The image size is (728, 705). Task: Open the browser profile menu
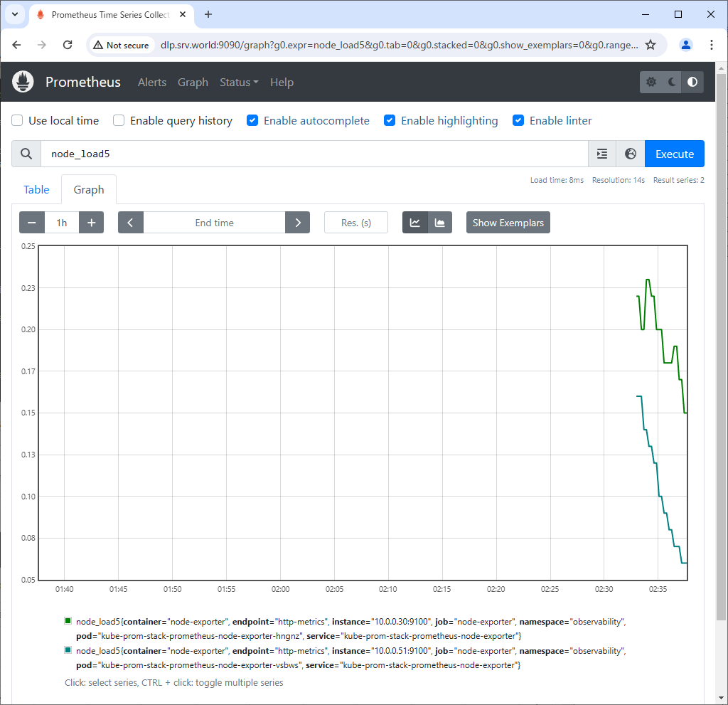point(686,45)
